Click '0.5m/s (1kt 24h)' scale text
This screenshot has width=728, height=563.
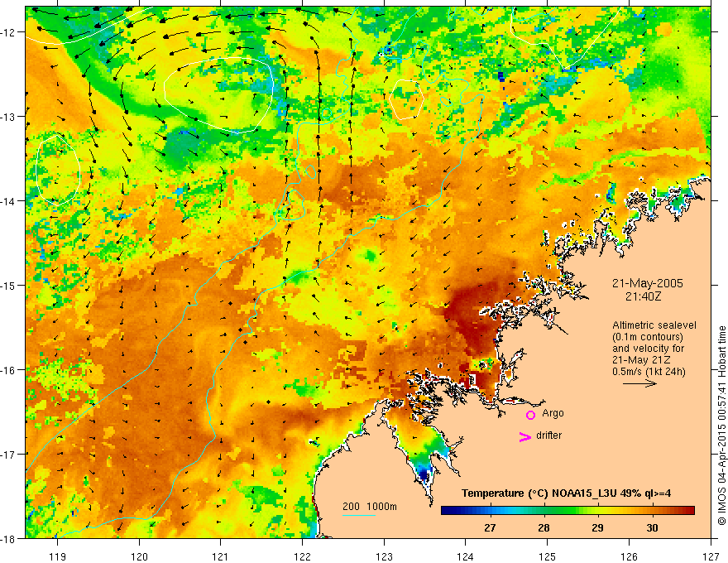649,371
